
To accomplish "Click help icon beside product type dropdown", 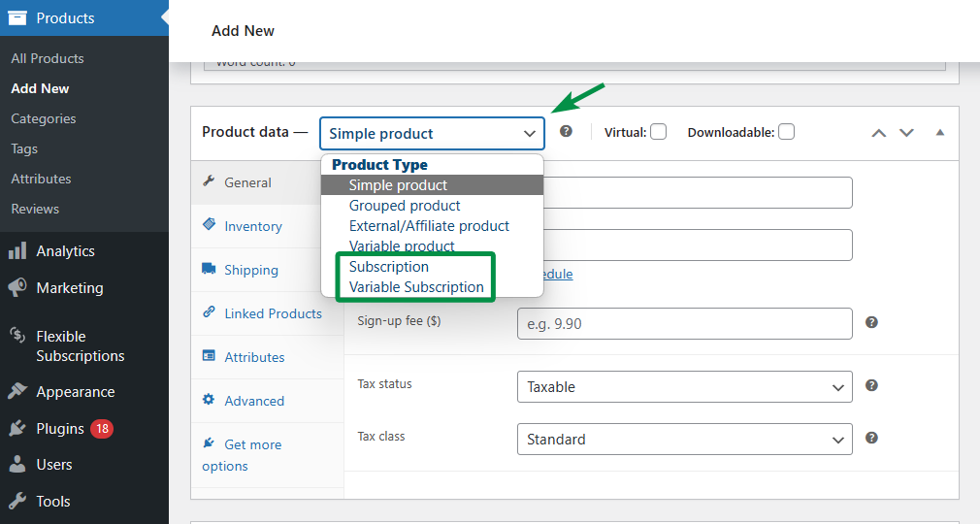I will point(566,132).
